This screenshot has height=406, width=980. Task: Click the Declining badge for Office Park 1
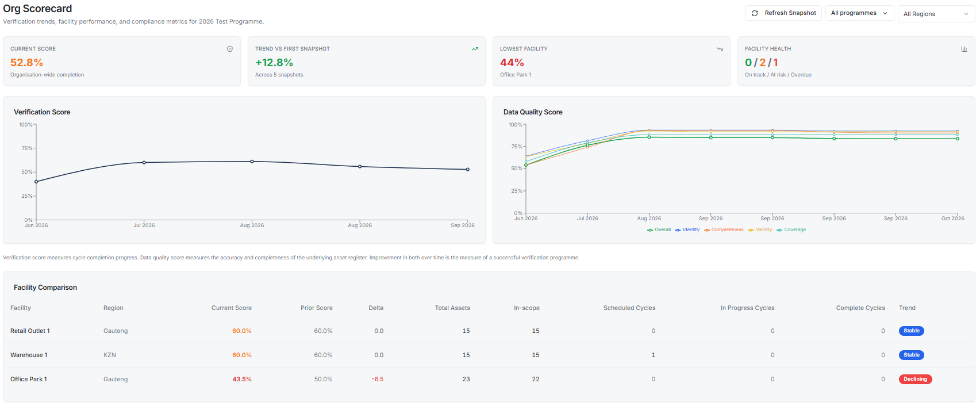pos(916,380)
